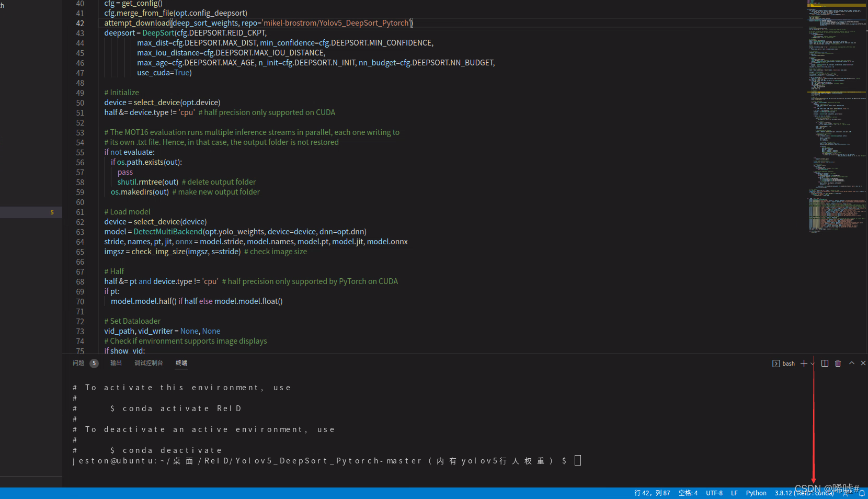The image size is (868, 499).
Task: Click 'model.model.float()' on line 70
Action: [248, 301]
